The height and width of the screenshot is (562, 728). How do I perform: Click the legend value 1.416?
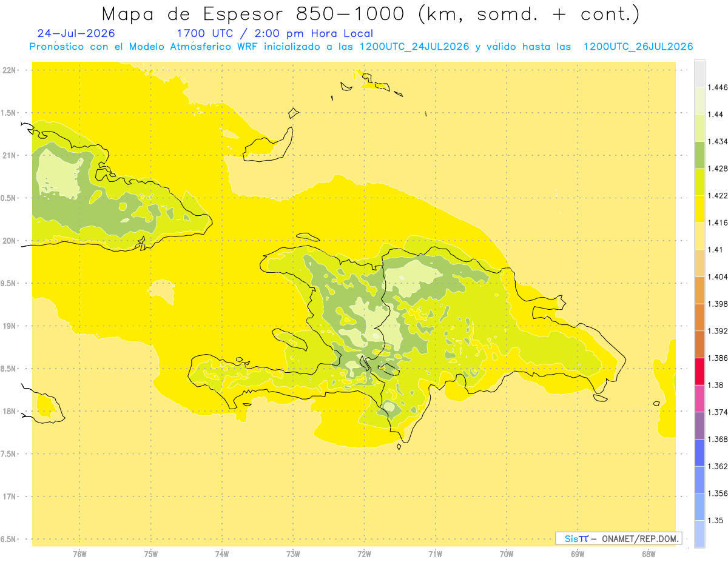[717, 222]
